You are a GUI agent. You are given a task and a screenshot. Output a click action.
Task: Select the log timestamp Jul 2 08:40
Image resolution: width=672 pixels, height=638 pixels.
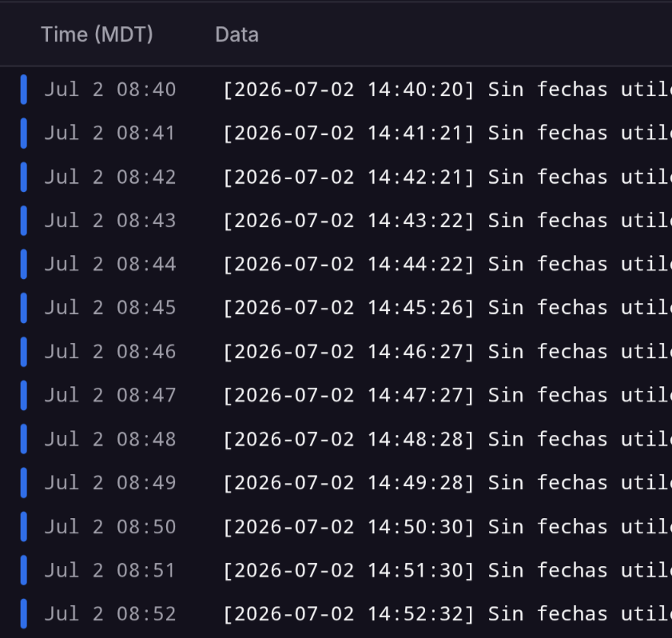coord(110,90)
